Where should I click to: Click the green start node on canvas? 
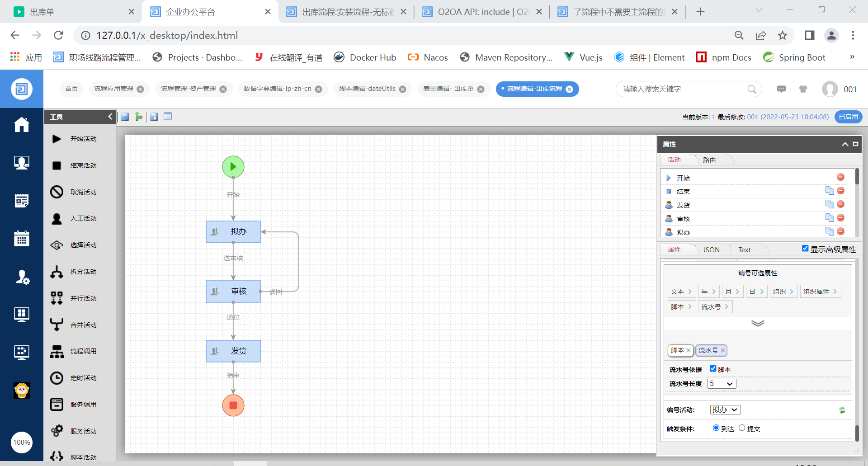[233, 167]
